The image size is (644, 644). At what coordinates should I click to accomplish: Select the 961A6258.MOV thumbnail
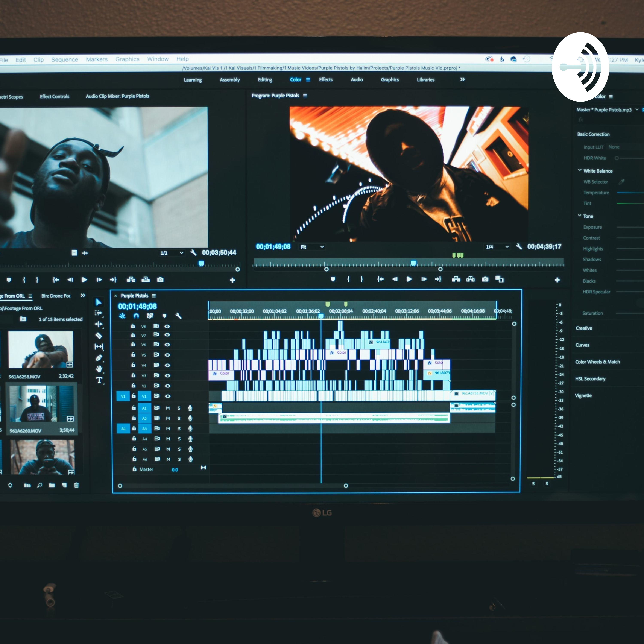(41, 349)
